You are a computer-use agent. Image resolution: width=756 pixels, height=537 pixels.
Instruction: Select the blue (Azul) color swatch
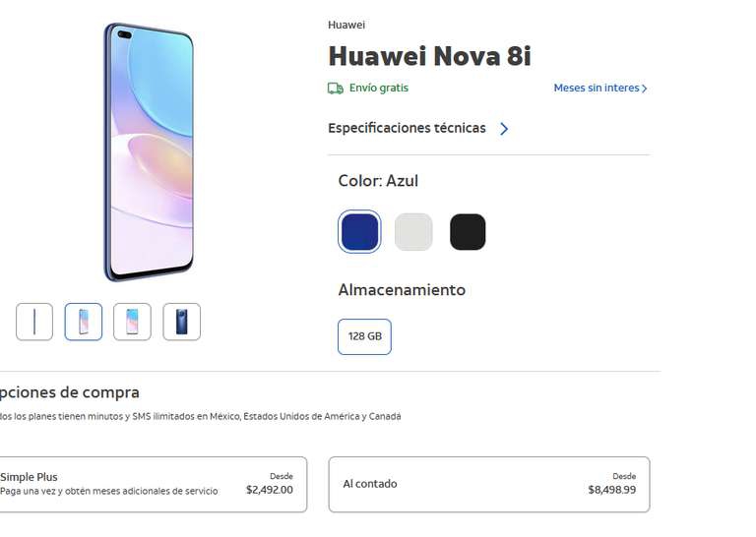pos(359,232)
